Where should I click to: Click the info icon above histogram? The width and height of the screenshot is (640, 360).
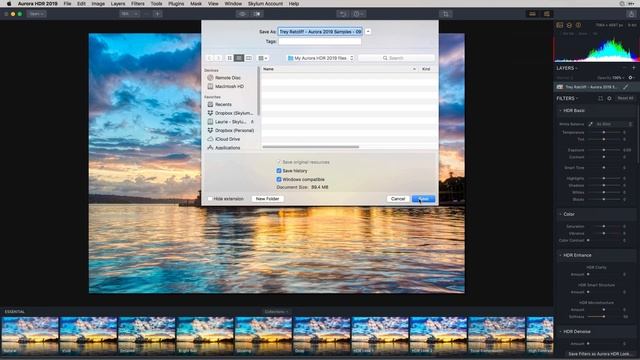point(578,25)
